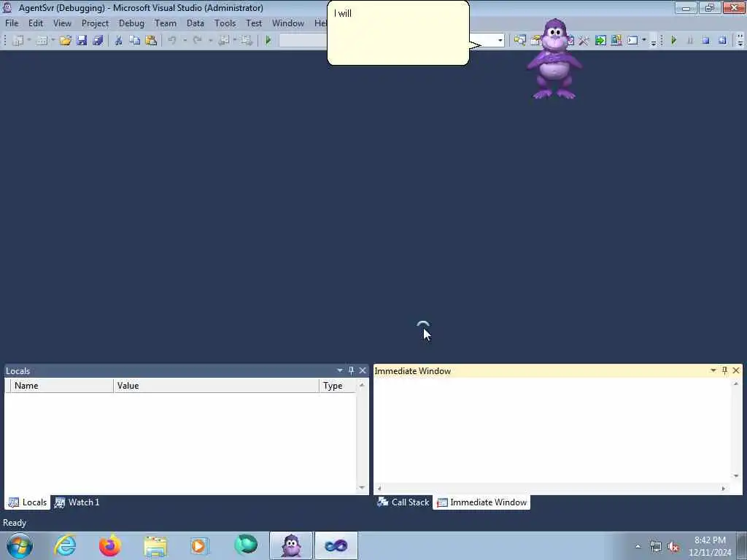
Task: Expand the New Project dropdown arrow
Action: pos(28,41)
